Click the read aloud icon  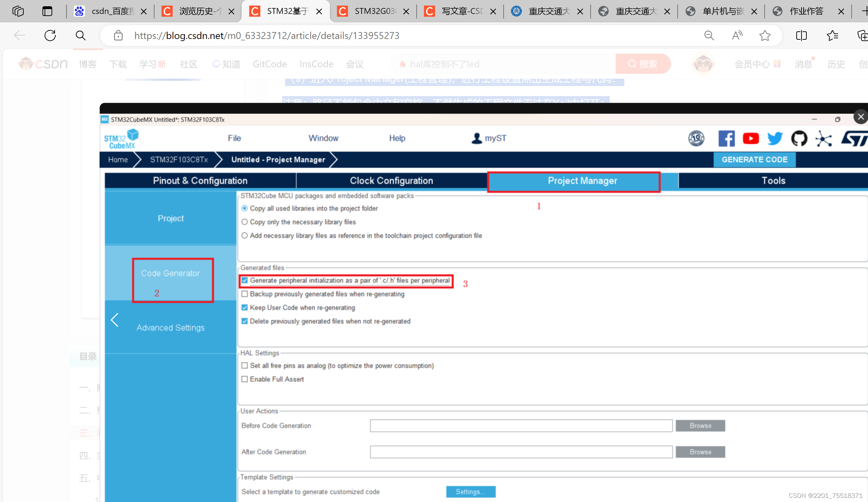coord(737,36)
